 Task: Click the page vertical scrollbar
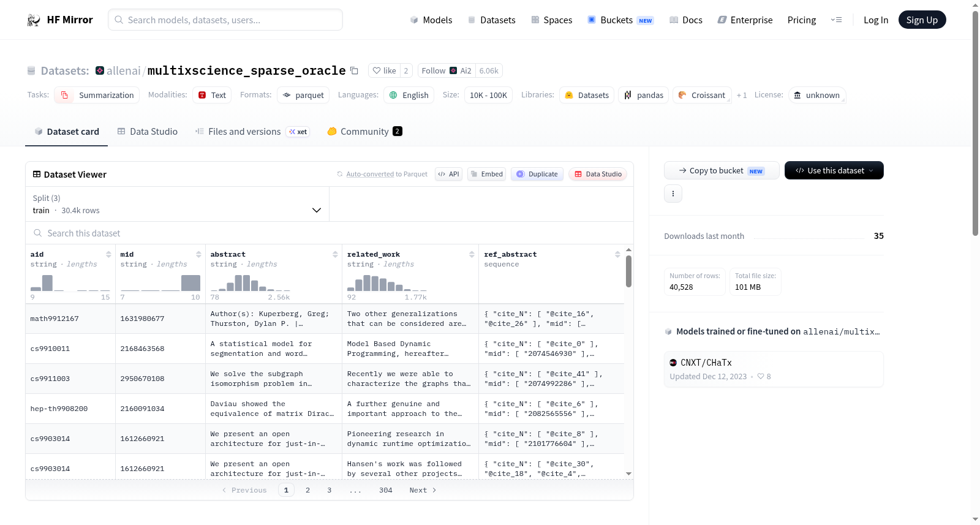[976, 123]
